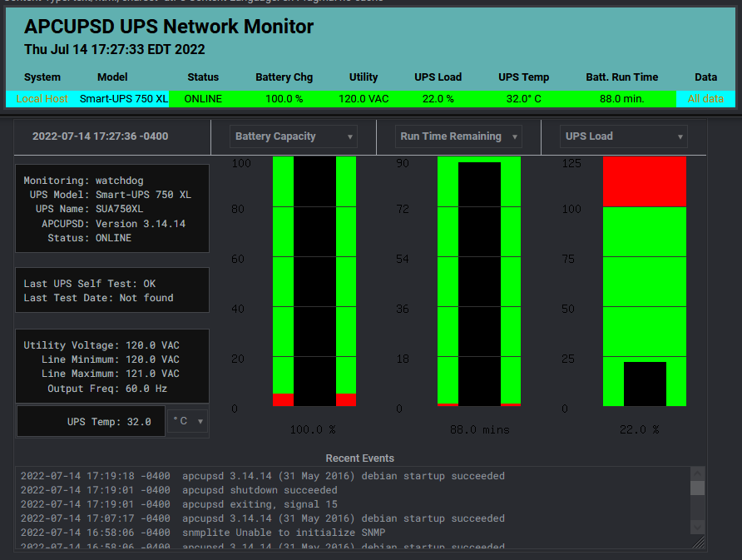This screenshot has height=560, width=742.
Task: Click the Utility column header
Action: pyautogui.click(x=364, y=77)
